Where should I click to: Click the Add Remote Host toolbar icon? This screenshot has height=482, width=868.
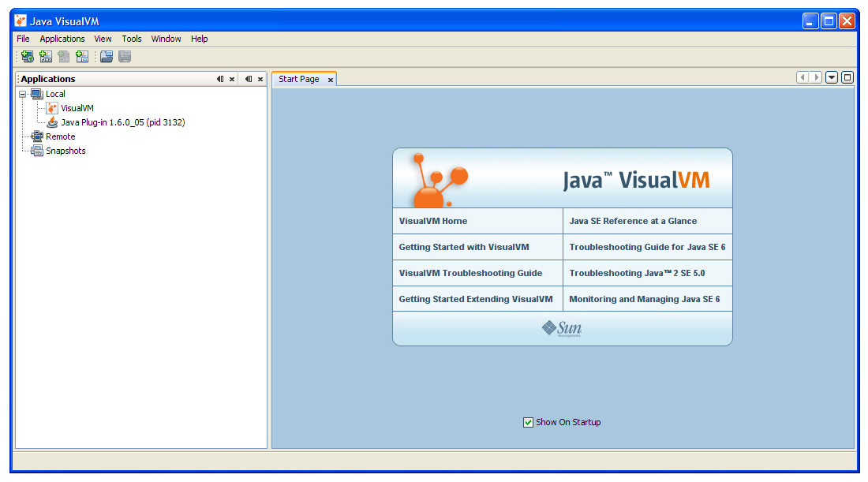pyautogui.click(x=27, y=56)
